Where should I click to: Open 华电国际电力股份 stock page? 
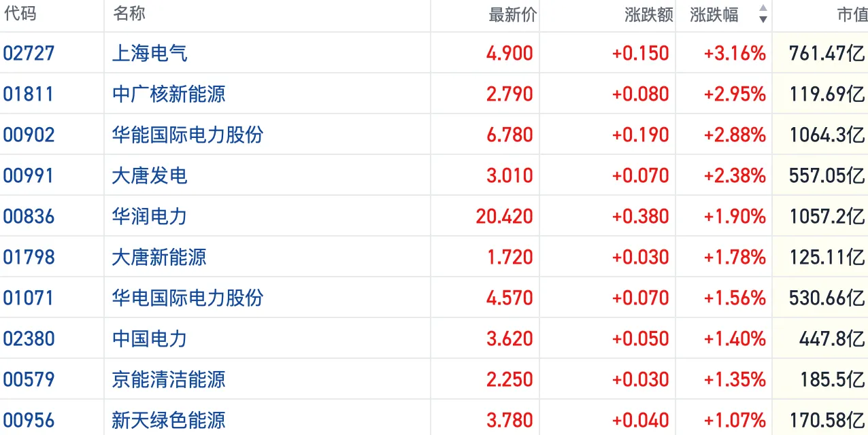click(x=188, y=298)
